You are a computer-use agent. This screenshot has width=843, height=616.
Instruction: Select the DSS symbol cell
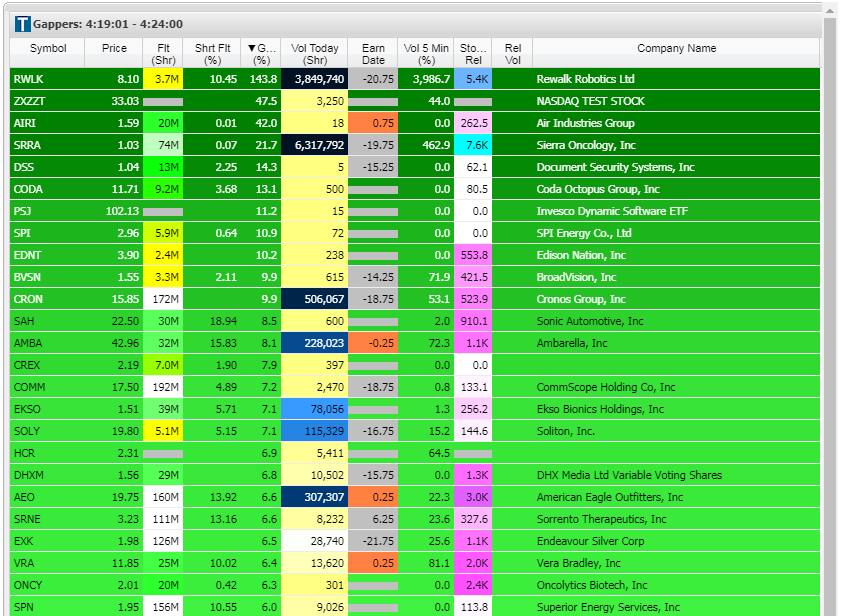click(48, 167)
